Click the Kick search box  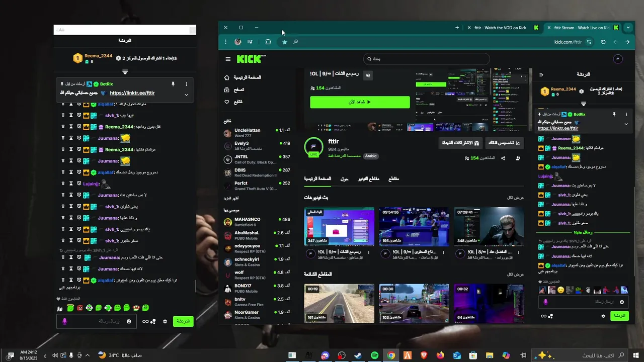pyautogui.click(x=426, y=59)
